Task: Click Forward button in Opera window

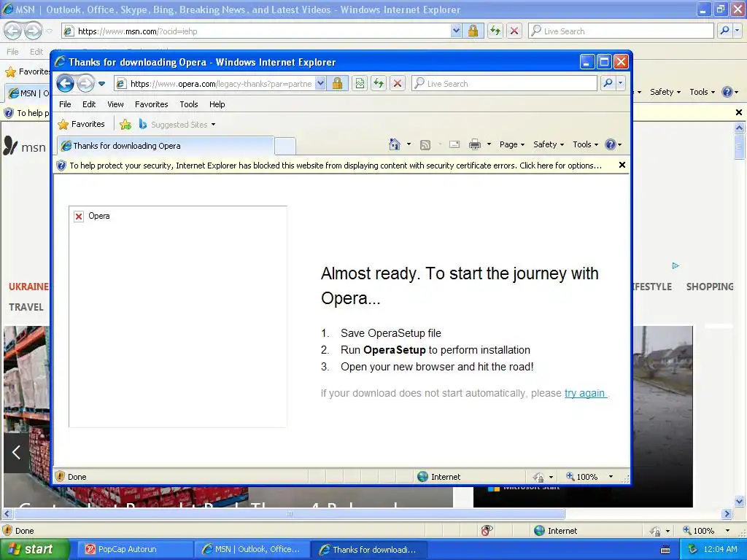Action: click(x=85, y=84)
